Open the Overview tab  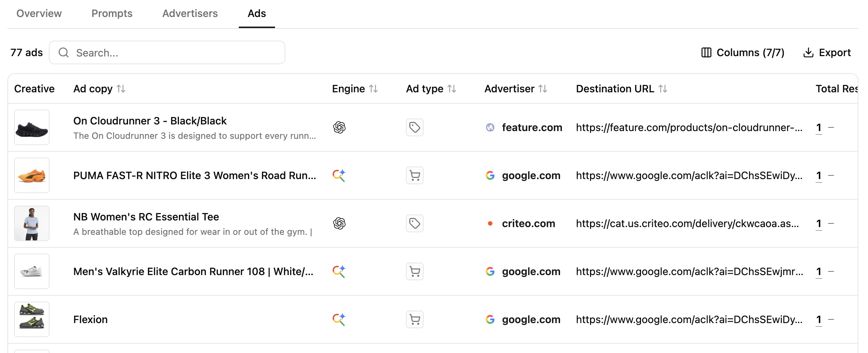coord(39,14)
